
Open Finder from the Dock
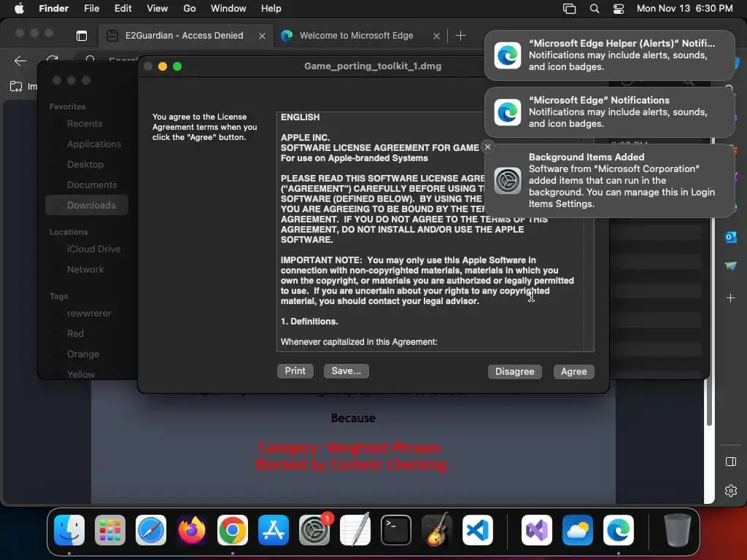69,530
